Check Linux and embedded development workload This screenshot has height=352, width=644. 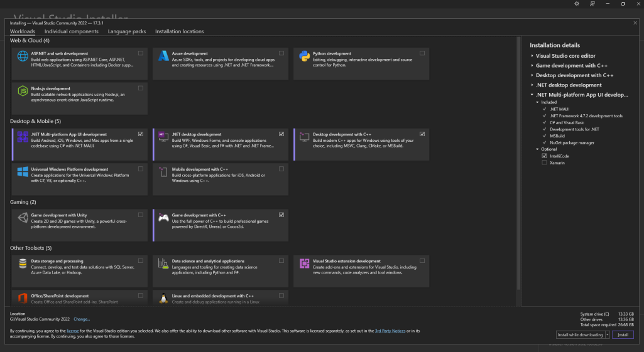pyautogui.click(x=281, y=296)
